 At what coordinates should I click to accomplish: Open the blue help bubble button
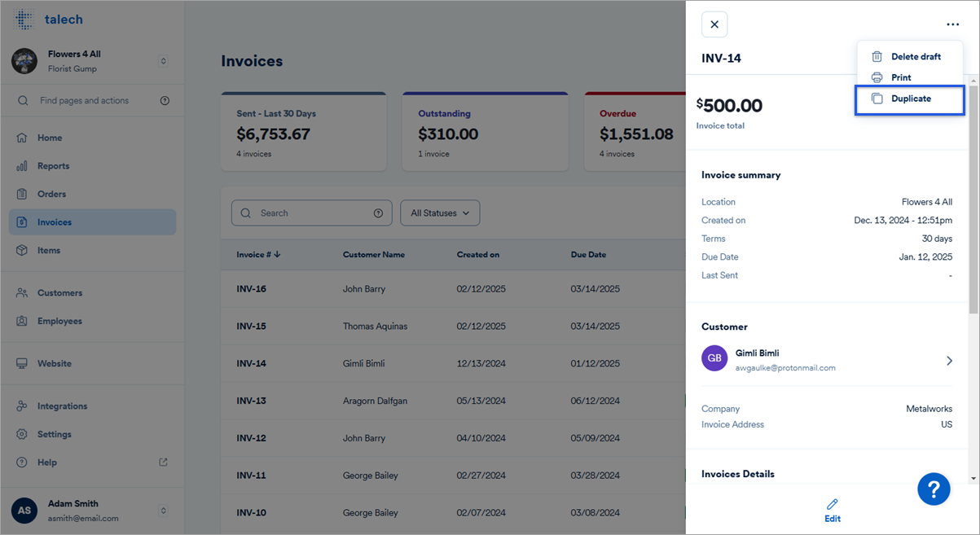[934, 489]
